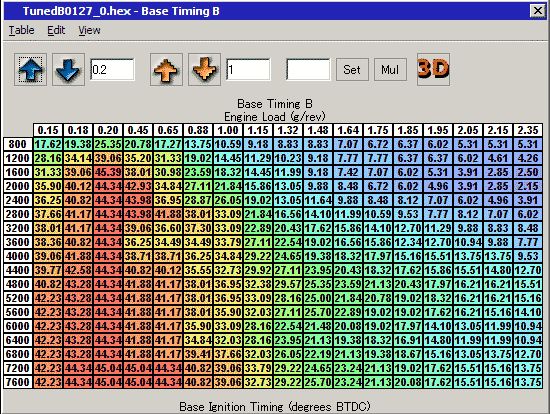Click the orange up arrow coarse increment
550x414 pixels.
(166, 69)
